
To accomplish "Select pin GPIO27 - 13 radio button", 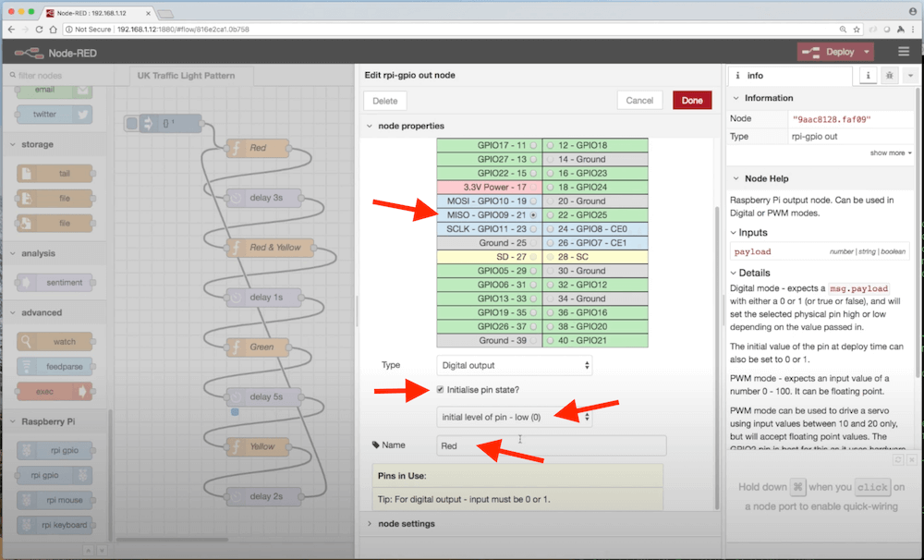I will click(533, 159).
